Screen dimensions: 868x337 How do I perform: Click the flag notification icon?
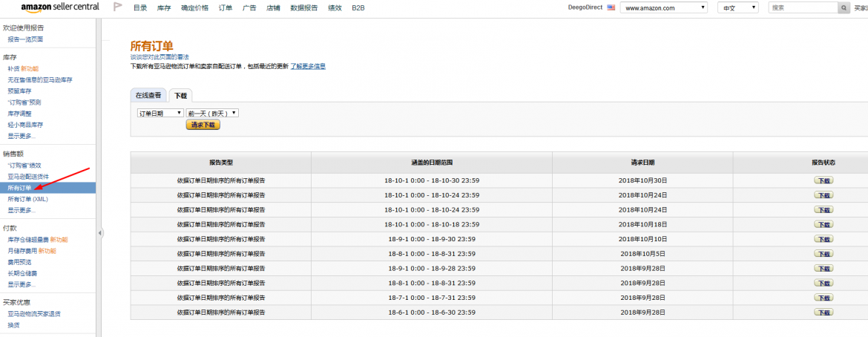[x=118, y=7]
